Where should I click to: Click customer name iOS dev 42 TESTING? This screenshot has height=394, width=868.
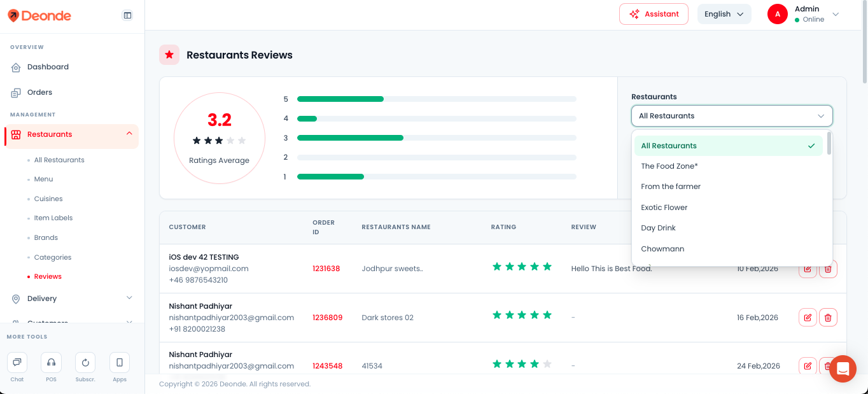coord(204,257)
